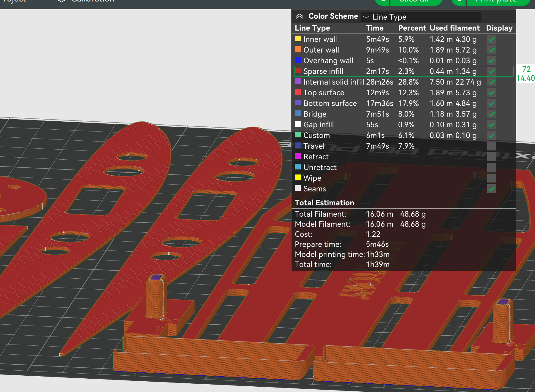Image resolution: width=535 pixels, height=392 pixels.
Task: Hide Gap infill using its checkbox
Action: pos(492,125)
